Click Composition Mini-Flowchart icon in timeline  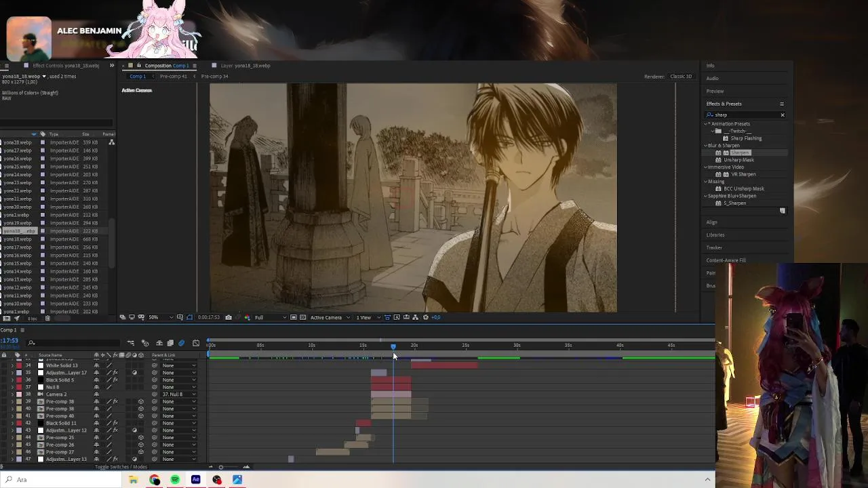coord(131,343)
